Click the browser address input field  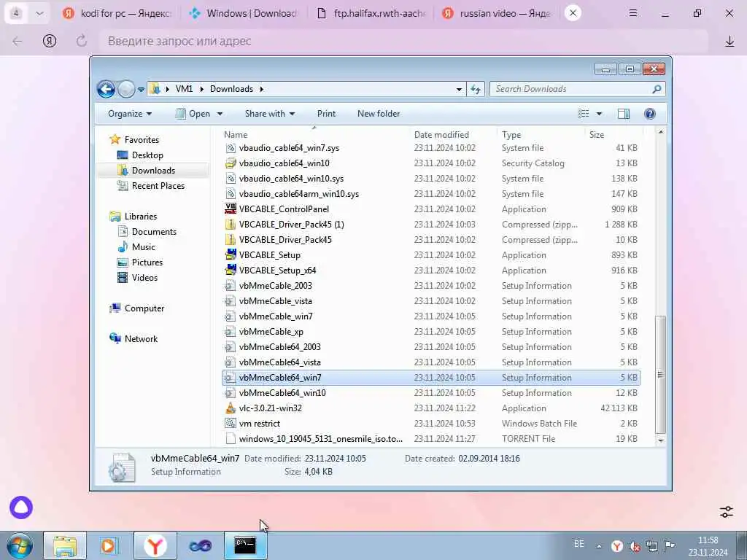click(403, 41)
